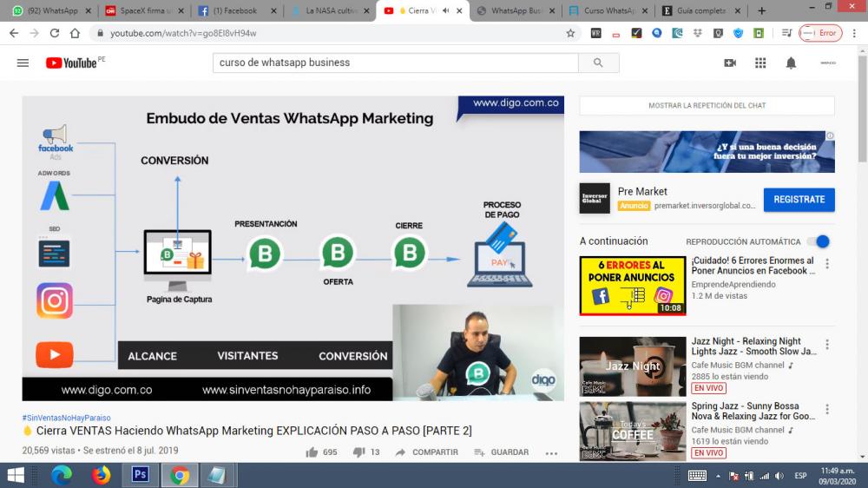
Task: Click the Chrome address bar URL
Action: [183, 33]
